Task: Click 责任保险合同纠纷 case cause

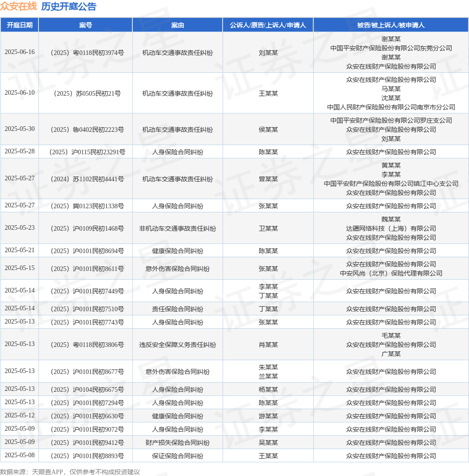Action: (178, 309)
